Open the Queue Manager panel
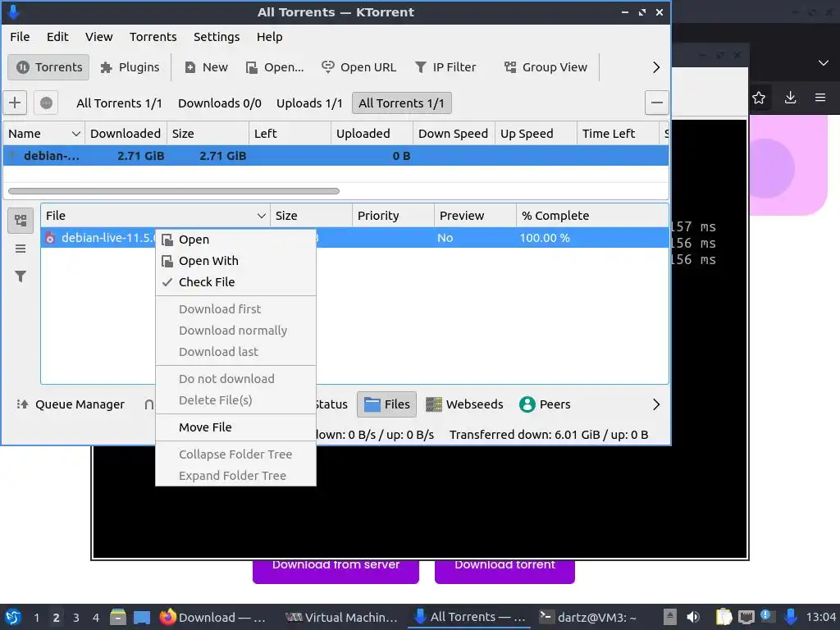The image size is (840, 630). pos(71,404)
